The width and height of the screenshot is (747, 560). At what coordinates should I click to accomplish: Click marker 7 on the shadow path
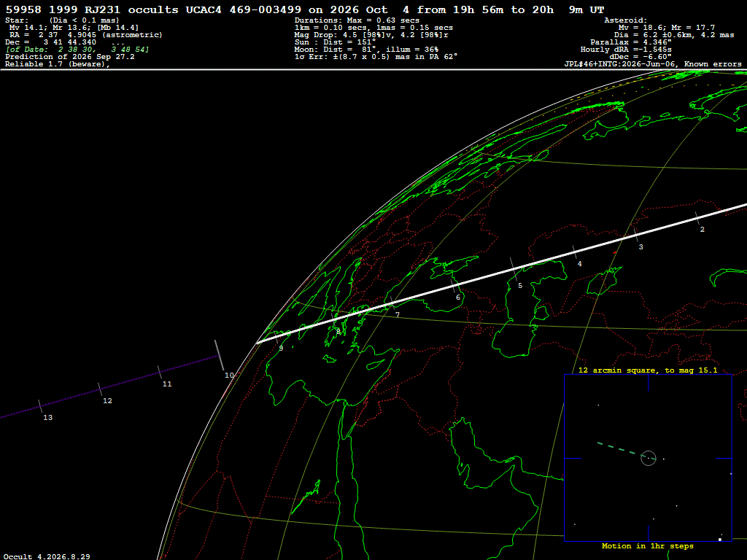pyautogui.click(x=398, y=315)
